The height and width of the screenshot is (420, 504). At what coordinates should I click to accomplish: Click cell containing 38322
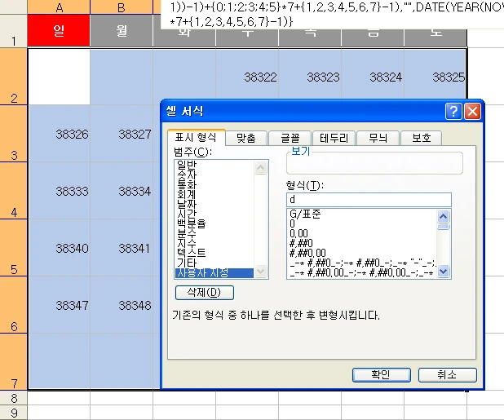click(247, 77)
